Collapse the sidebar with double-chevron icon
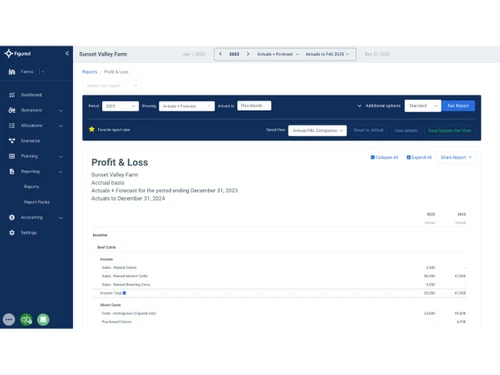The height and width of the screenshot is (375, 500). [67, 53]
